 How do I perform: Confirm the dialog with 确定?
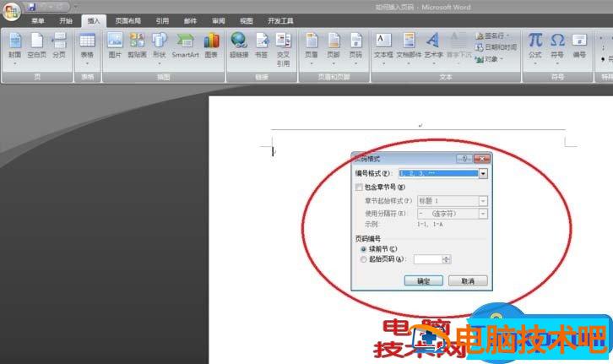[x=424, y=280]
